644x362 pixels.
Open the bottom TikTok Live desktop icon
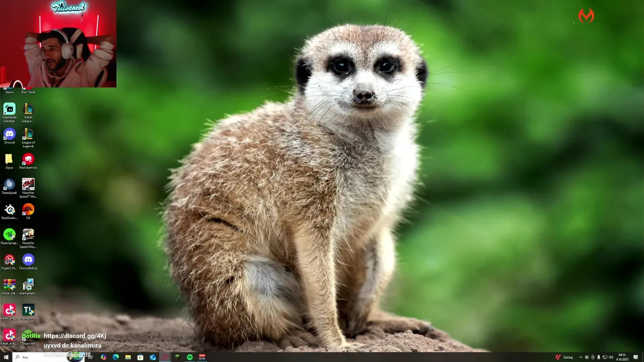pos(9,338)
